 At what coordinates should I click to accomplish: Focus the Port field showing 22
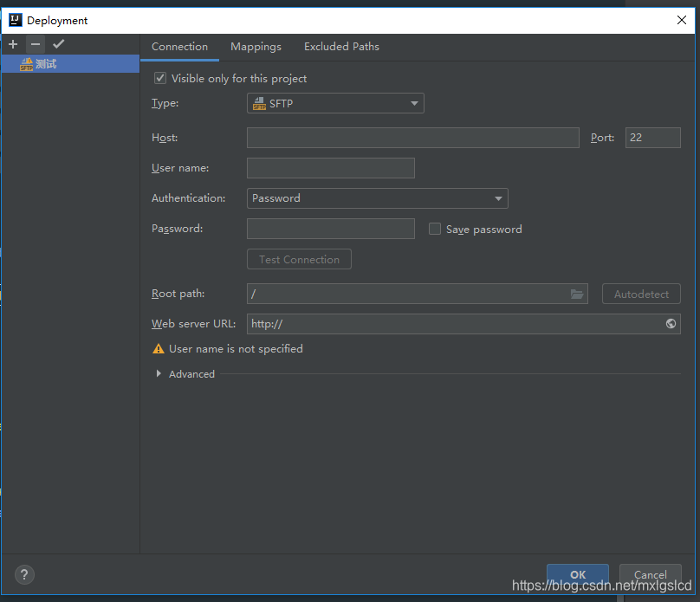652,138
